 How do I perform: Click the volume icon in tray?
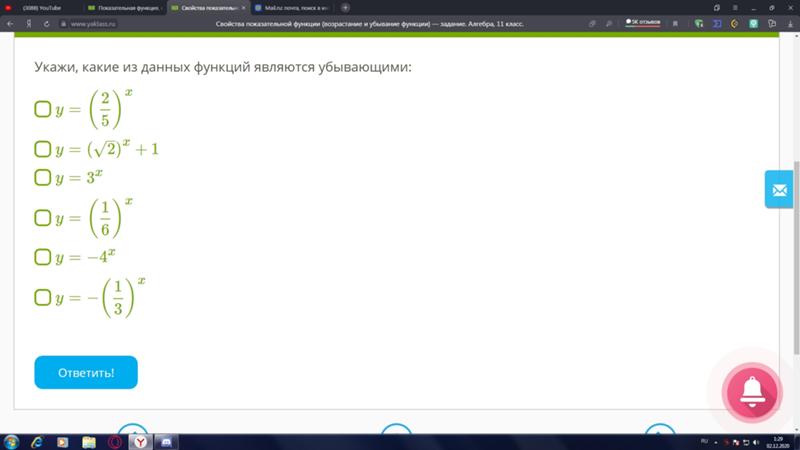tap(756, 442)
